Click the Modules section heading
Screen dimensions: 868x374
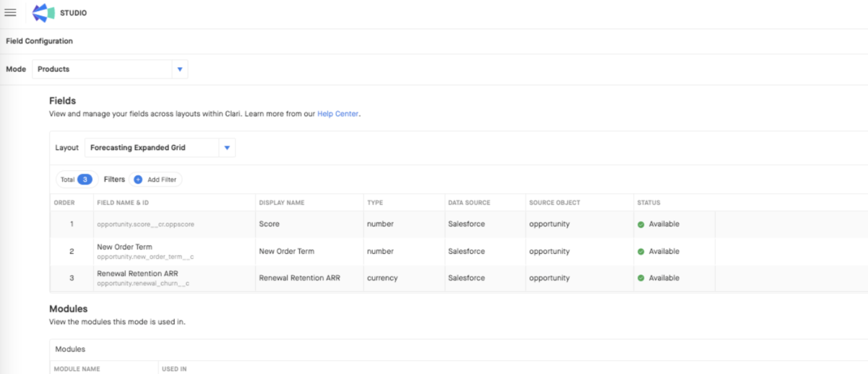pos(69,309)
